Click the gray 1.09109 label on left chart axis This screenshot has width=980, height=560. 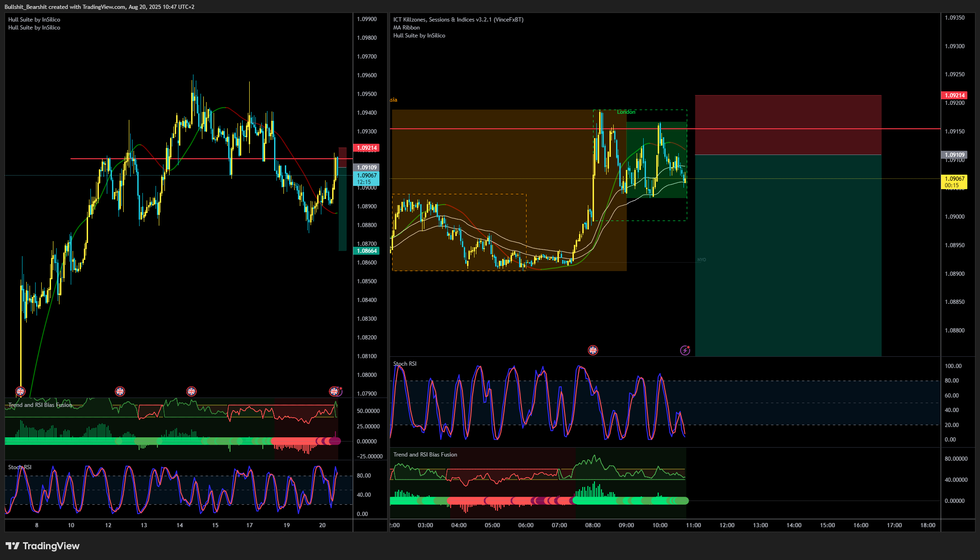point(366,168)
